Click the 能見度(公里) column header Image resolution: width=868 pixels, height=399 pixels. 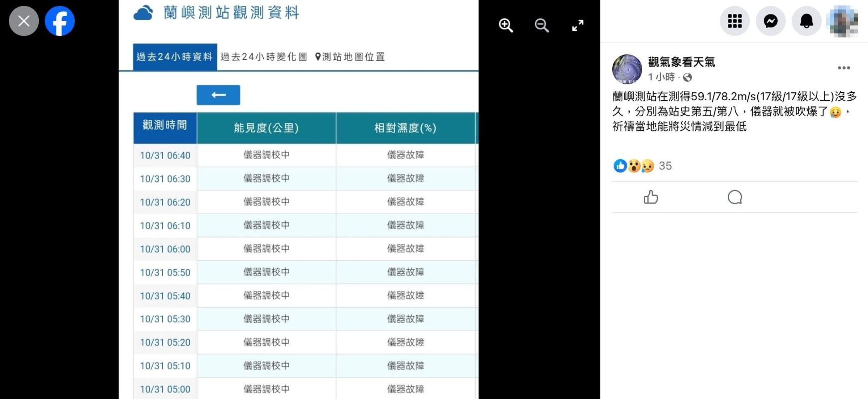[x=266, y=128]
